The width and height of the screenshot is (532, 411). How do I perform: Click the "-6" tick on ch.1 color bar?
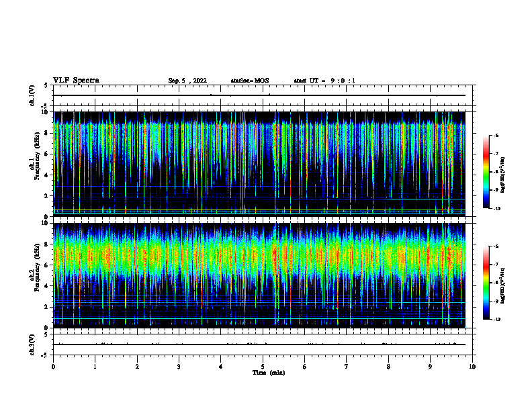click(x=496, y=135)
